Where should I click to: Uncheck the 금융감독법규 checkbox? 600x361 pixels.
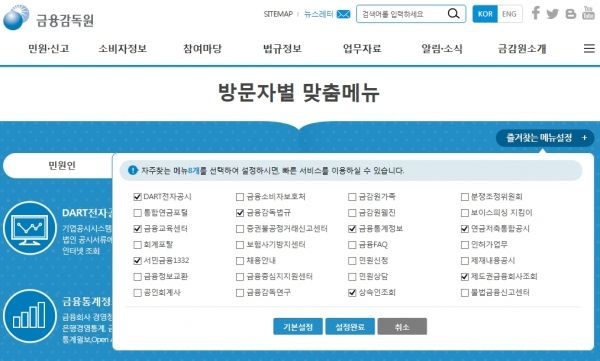pyautogui.click(x=240, y=213)
